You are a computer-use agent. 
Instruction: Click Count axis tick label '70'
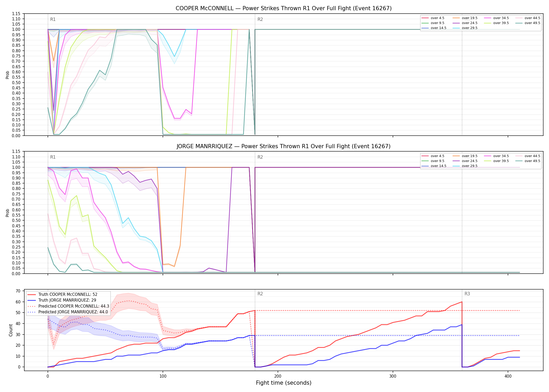coord(18,291)
